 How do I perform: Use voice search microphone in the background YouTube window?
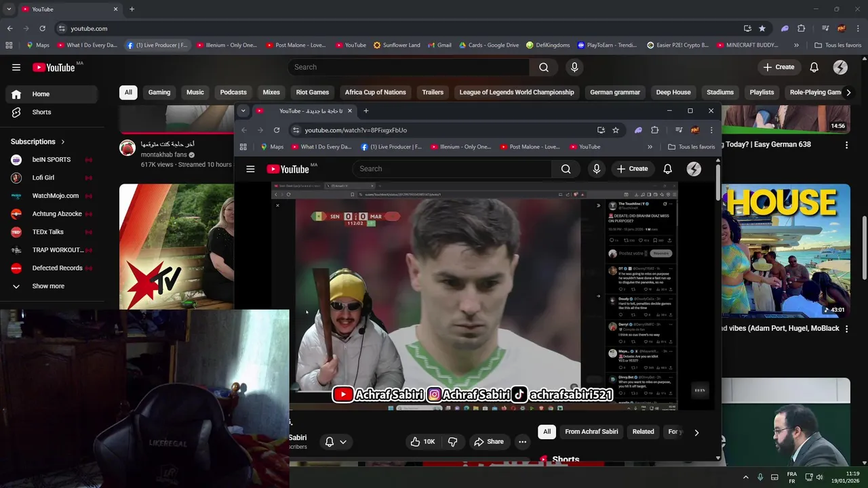click(574, 67)
